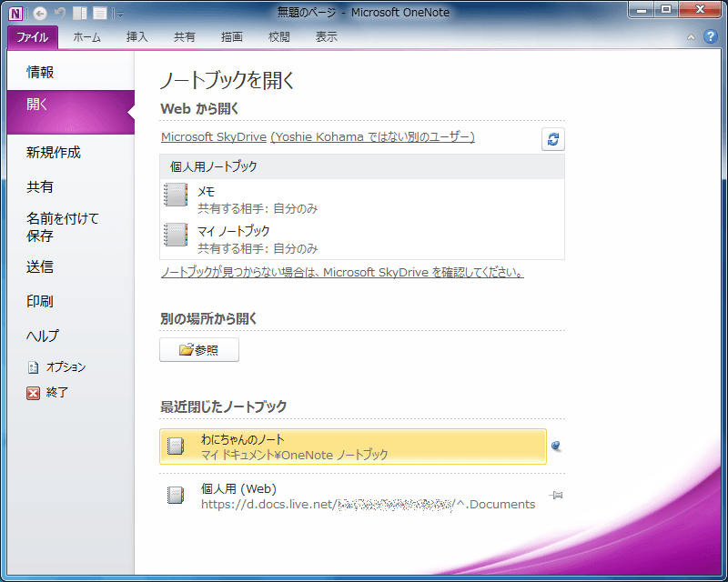Click the OneNote app icon in title bar
Image resolution: width=728 pixels, height=582 pixels.
coord(15,14)
